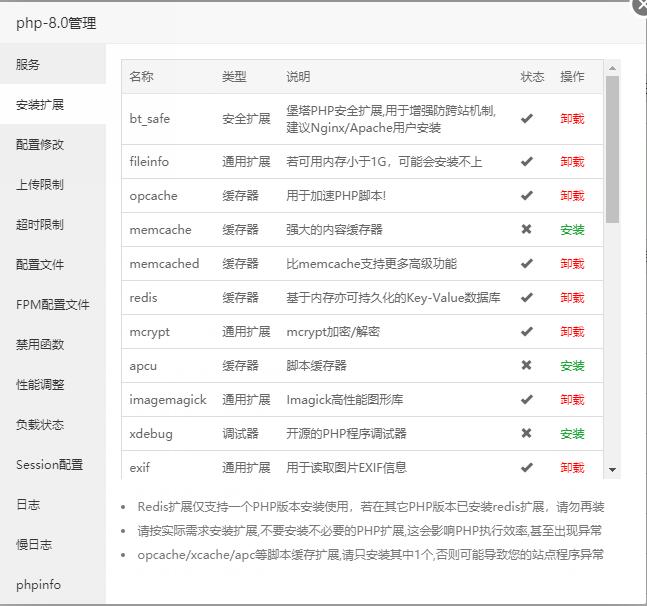The height and width of the screenshot is (606, 647).
Task: Uninstall the exif extension
Action: click(x=572, y=467)
